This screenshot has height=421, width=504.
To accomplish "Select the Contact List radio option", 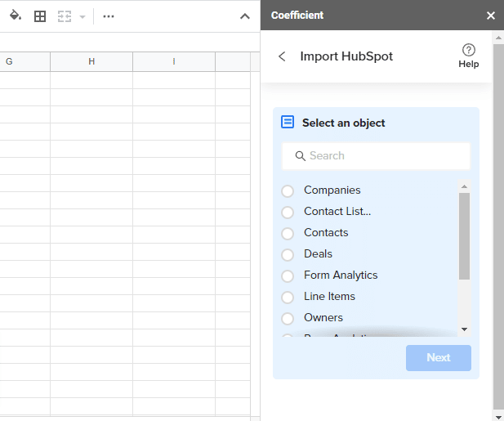I will 288,213.
